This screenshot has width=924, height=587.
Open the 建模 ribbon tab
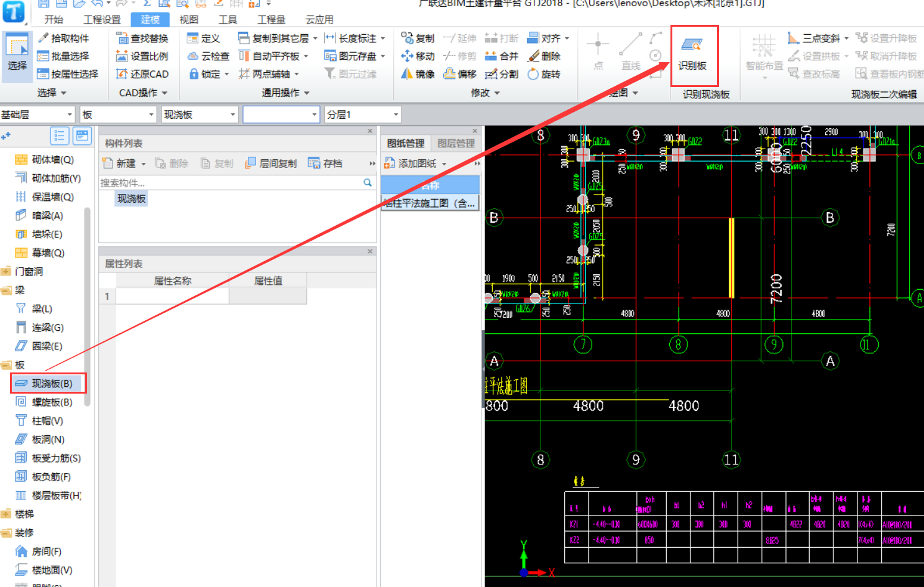tap(150, 19)
